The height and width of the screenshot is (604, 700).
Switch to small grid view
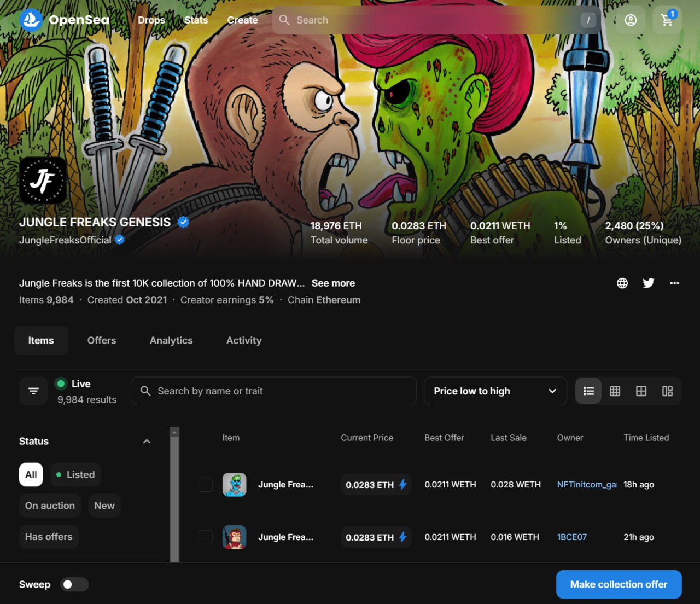[615, 391]
